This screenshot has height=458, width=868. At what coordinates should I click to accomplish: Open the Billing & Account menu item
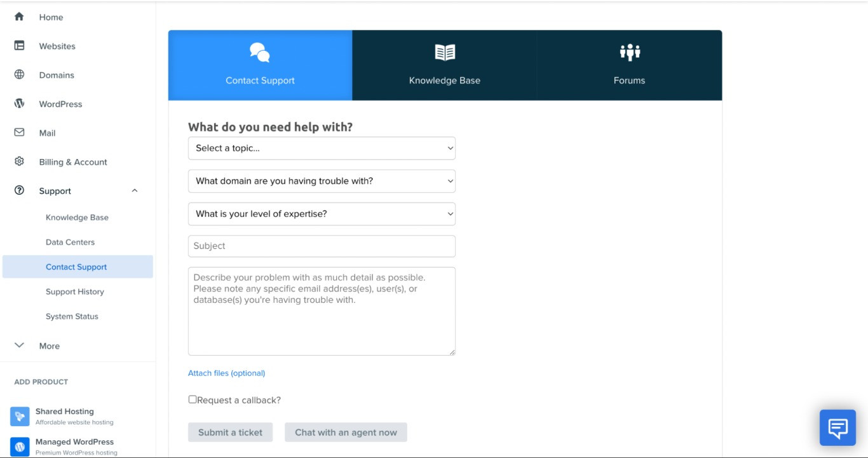73,162
